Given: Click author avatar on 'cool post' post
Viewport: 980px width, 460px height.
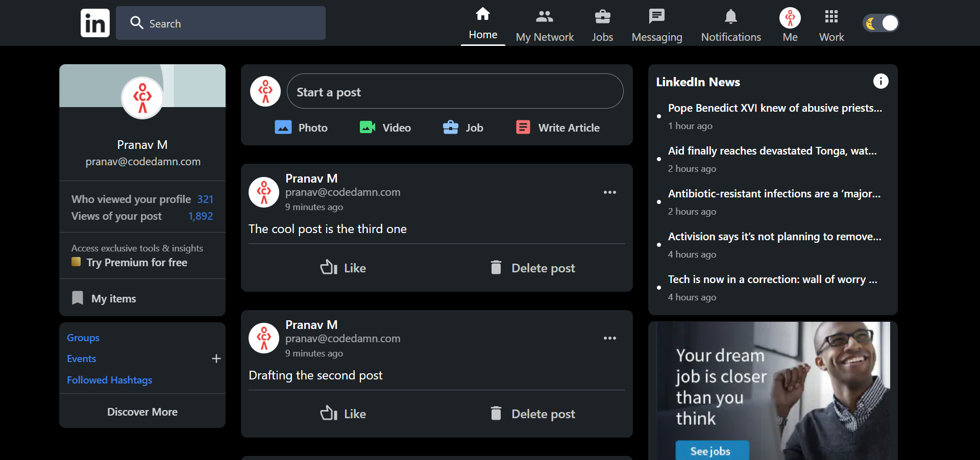Looking at the screenshot, I should pos(264,192).
